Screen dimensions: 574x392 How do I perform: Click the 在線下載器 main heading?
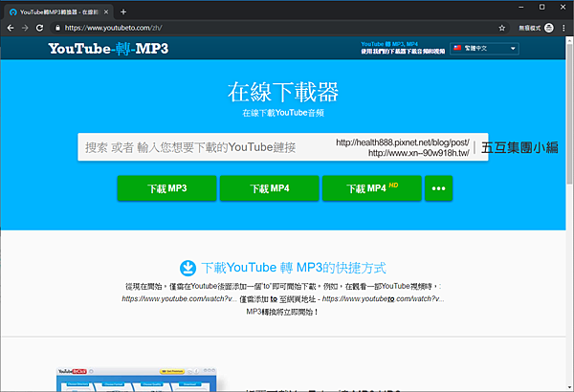click(283, 92)
